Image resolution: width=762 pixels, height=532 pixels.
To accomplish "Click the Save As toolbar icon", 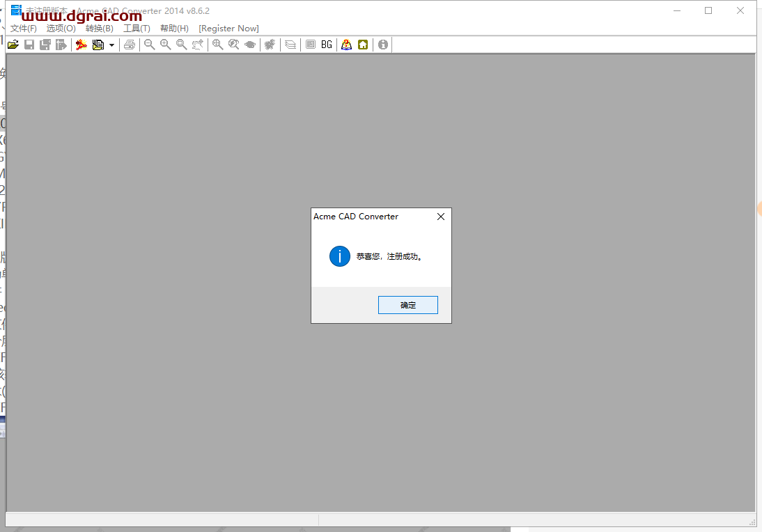I will 45,45.
